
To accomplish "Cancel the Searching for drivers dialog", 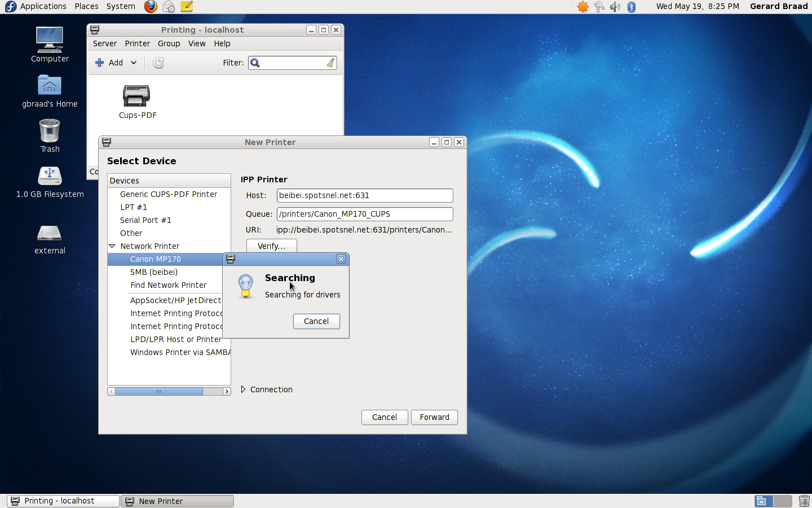I will 316,321.
